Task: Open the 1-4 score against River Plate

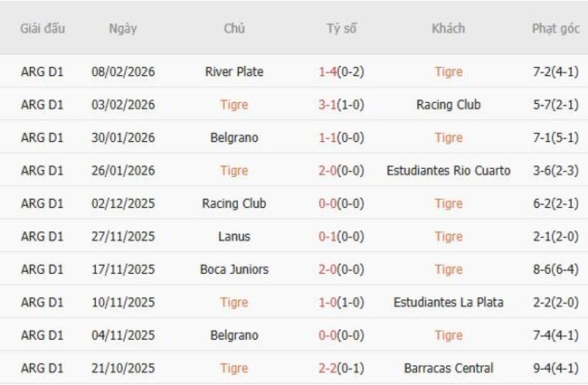Action: 327,71
